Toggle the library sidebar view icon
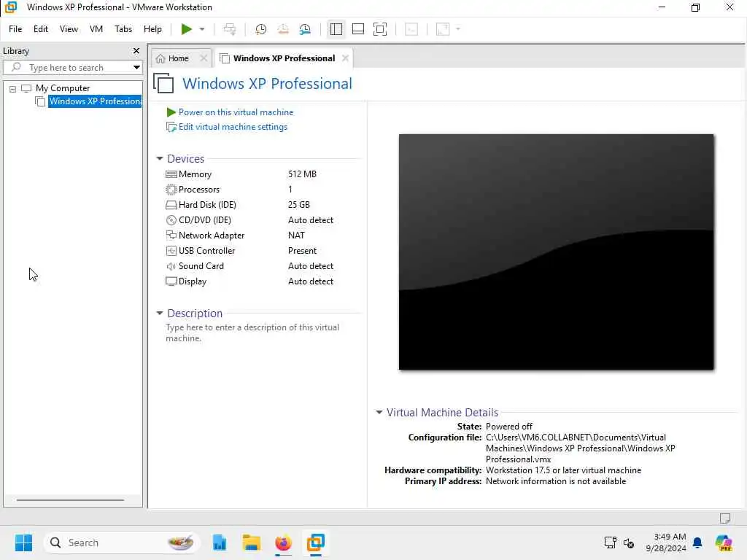This screenshot has height=560, width=747. (336, 29)
